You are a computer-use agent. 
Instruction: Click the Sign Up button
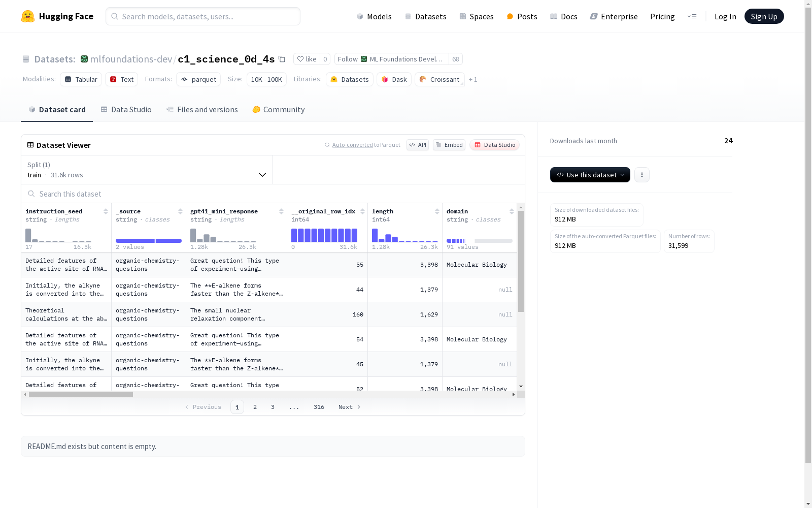point(764,16)
